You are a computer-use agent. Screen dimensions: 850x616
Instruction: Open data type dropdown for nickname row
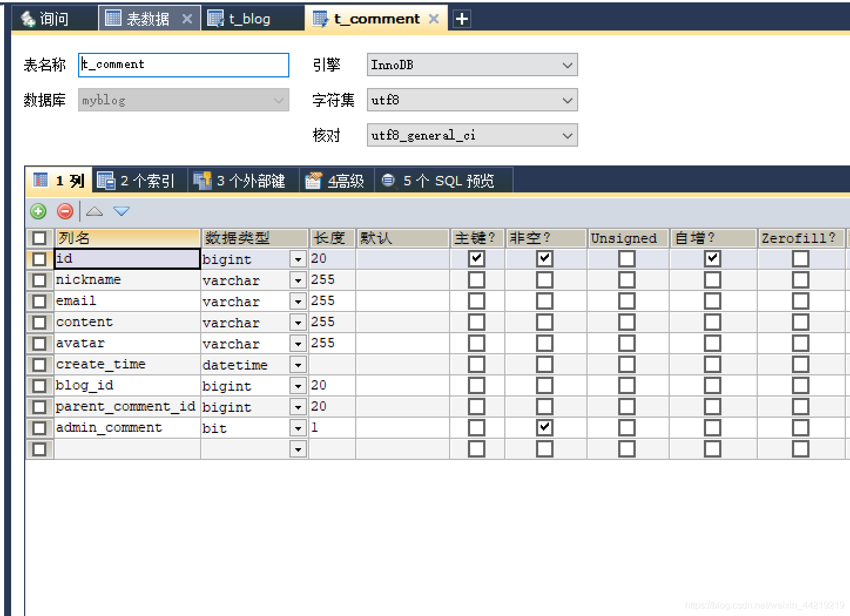(x=298, y=280)
